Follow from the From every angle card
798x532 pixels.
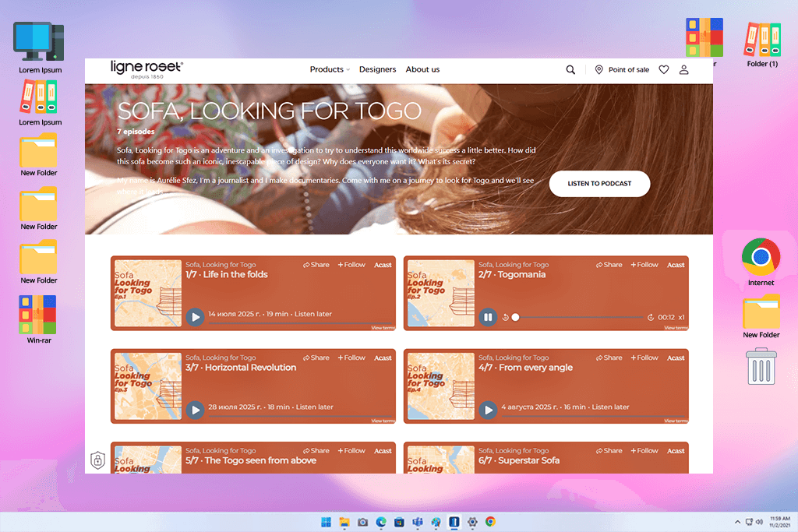tap(644, 358)
